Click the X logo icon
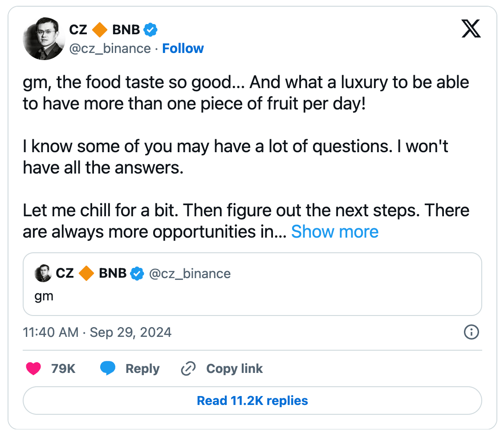504x437 pixels. click(x=471, y=29)
